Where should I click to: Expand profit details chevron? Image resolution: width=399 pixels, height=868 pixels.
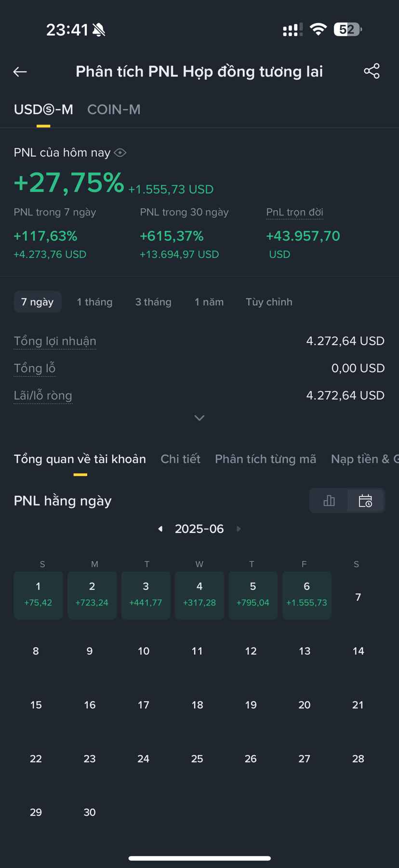[199, 418]
